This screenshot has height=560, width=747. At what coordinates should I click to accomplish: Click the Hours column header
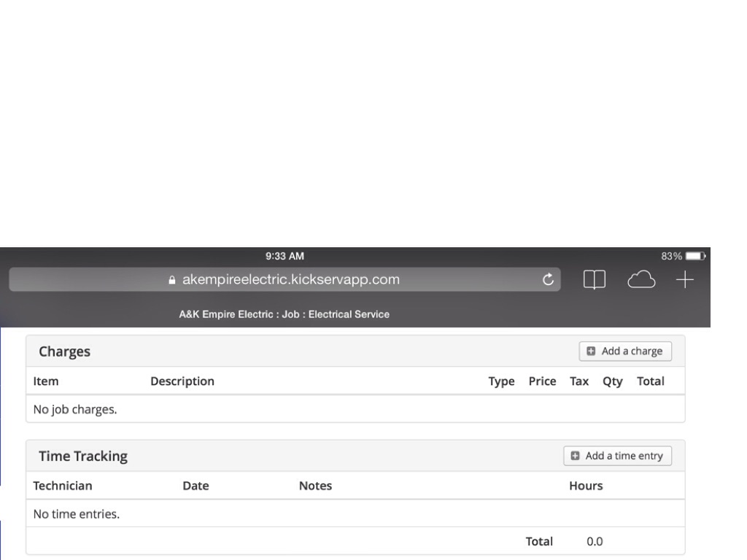586,486
